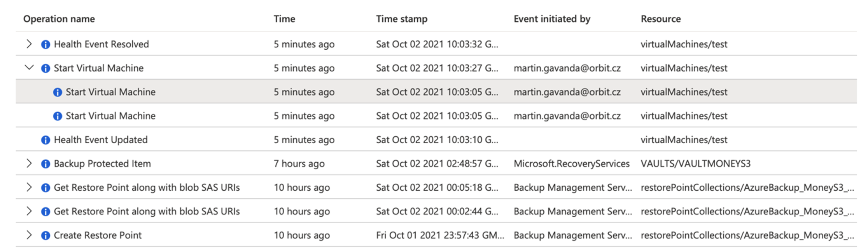Open the Health Event Updated operation
This screenshot has width=868, height=252.
(x=101, y=140)
